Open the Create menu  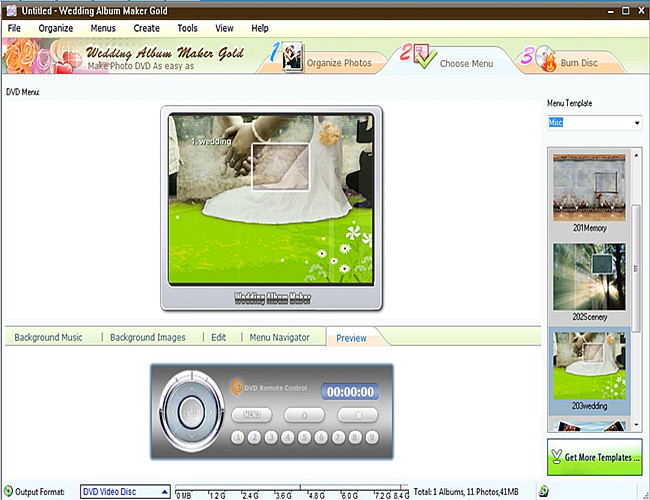point(146,28)
